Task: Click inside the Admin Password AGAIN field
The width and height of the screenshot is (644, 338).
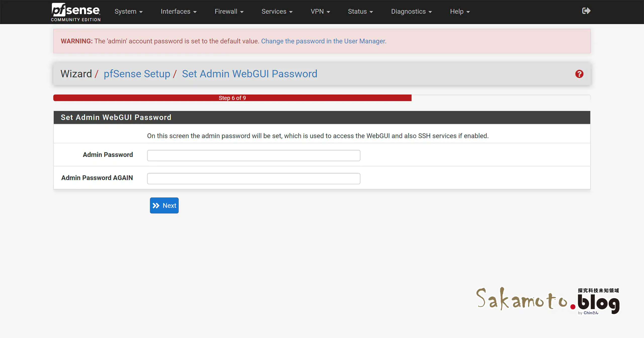Action: [254, 178]
